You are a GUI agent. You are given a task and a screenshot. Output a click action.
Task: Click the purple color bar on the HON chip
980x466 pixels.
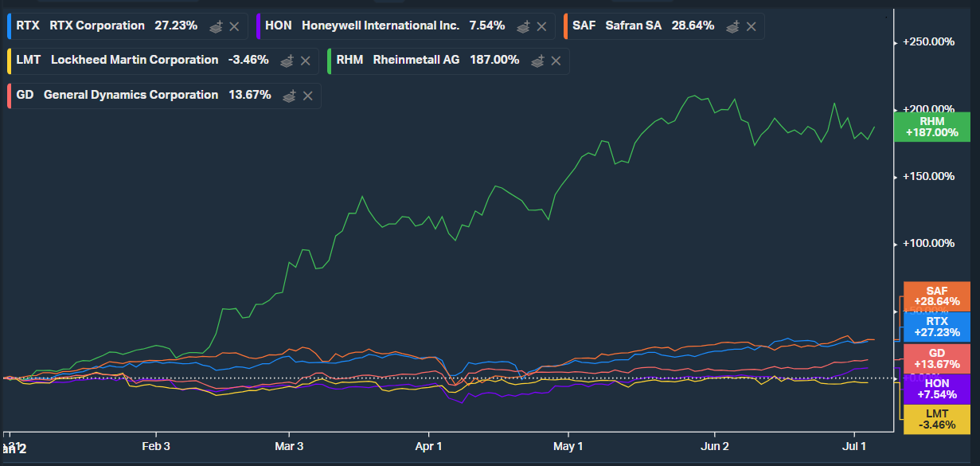point(260,25)
